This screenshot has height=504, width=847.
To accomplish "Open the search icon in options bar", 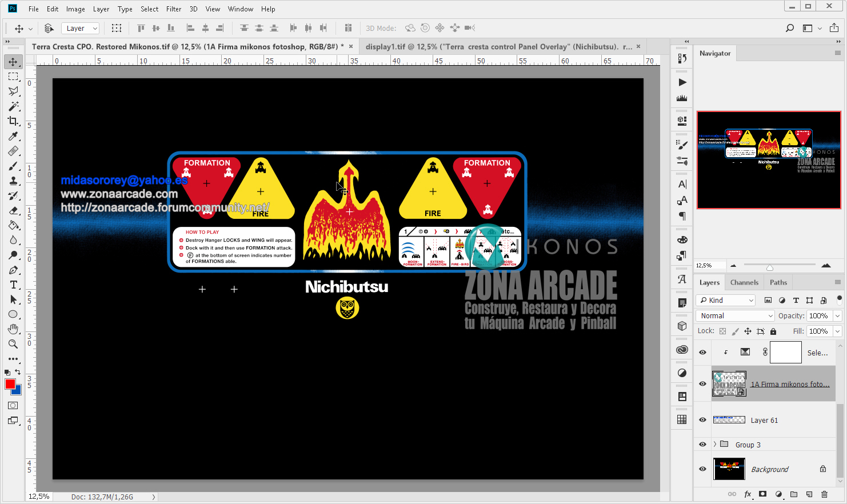I will 790,28.
